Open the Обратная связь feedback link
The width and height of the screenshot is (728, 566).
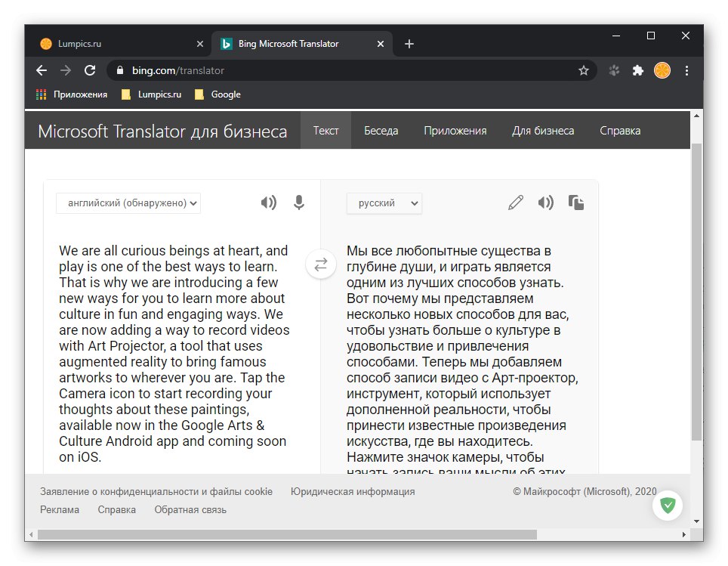tap(190, 510)
